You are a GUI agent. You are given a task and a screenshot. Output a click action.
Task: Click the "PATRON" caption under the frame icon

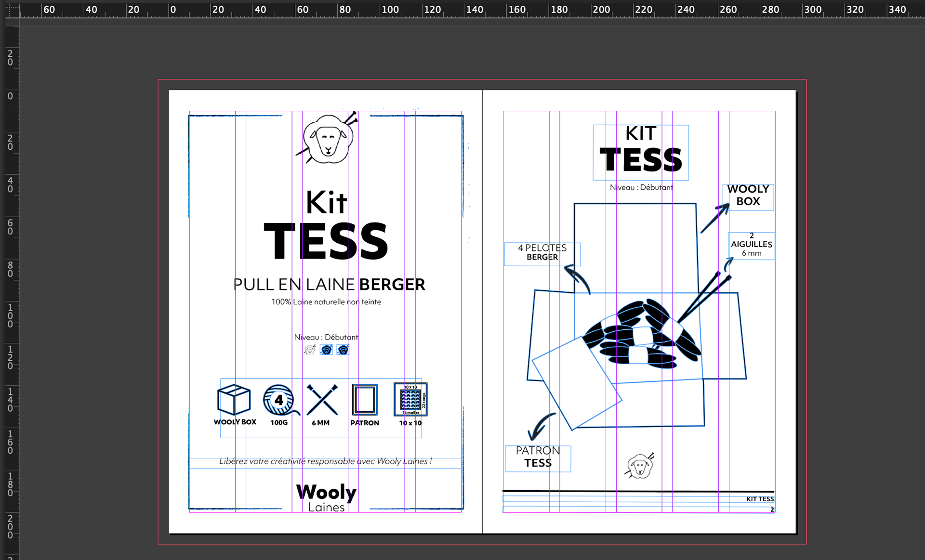(x=365, y=423)
